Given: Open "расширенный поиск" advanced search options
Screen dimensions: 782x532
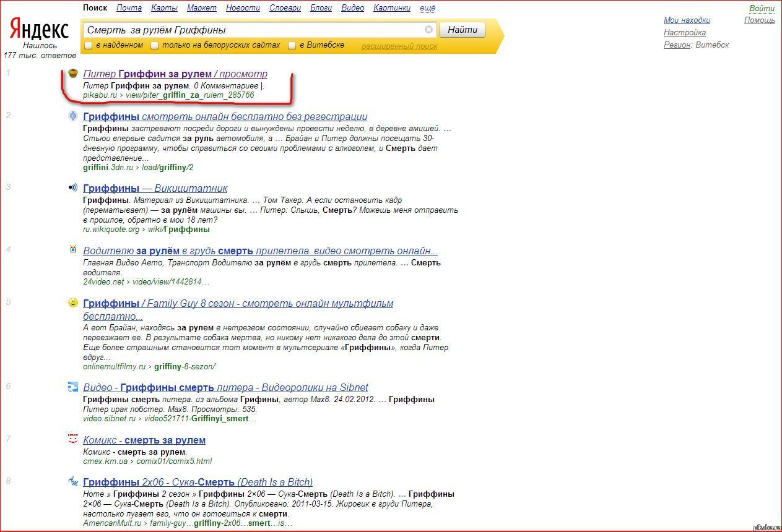Looking at the screenshot, I should click(x=399, y=46).
